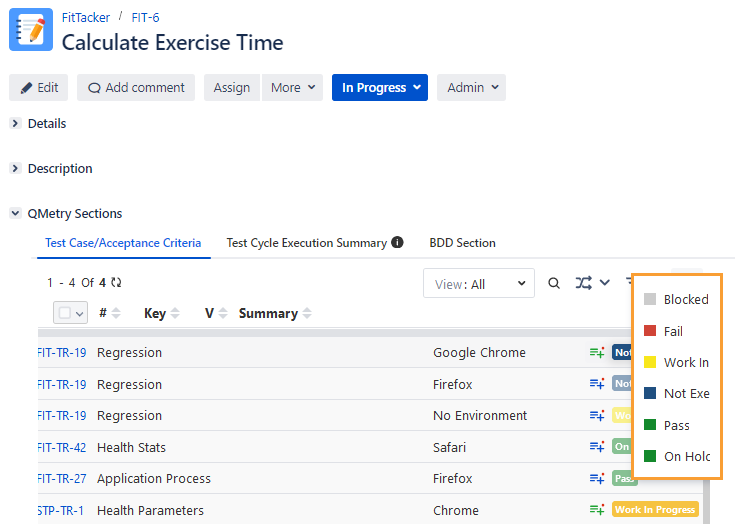
Task: Click the Assign button
Action: (x=232, y=87)
